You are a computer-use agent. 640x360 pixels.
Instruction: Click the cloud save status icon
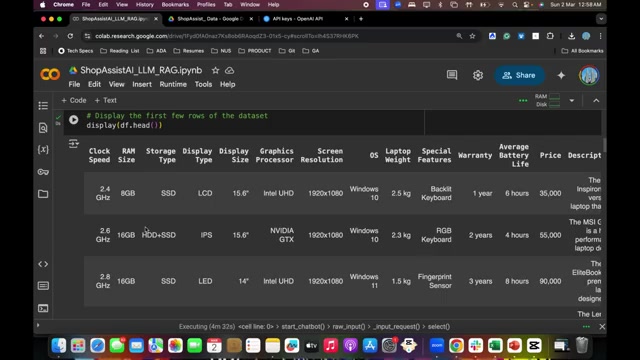point(230,70)
